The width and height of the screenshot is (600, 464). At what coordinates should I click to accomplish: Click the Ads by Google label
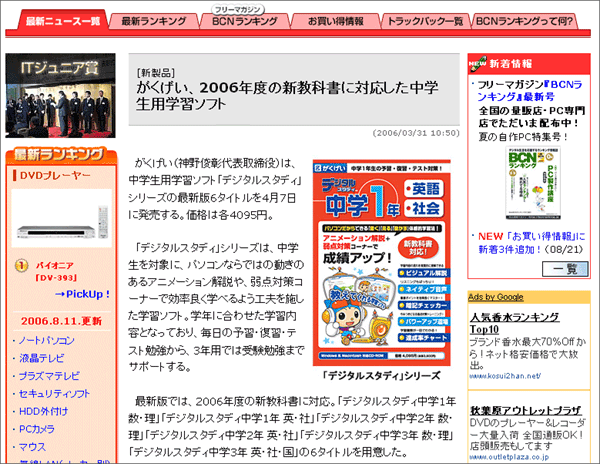[496, 297]
